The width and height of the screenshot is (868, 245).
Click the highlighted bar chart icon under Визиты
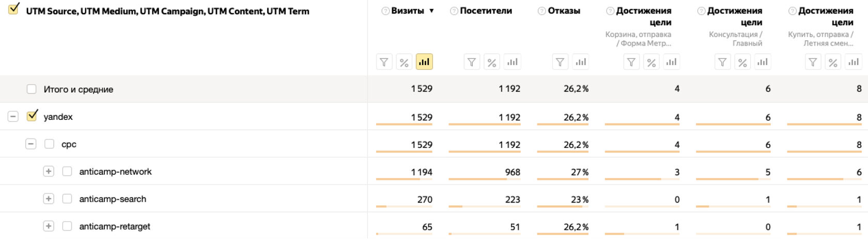424,62
